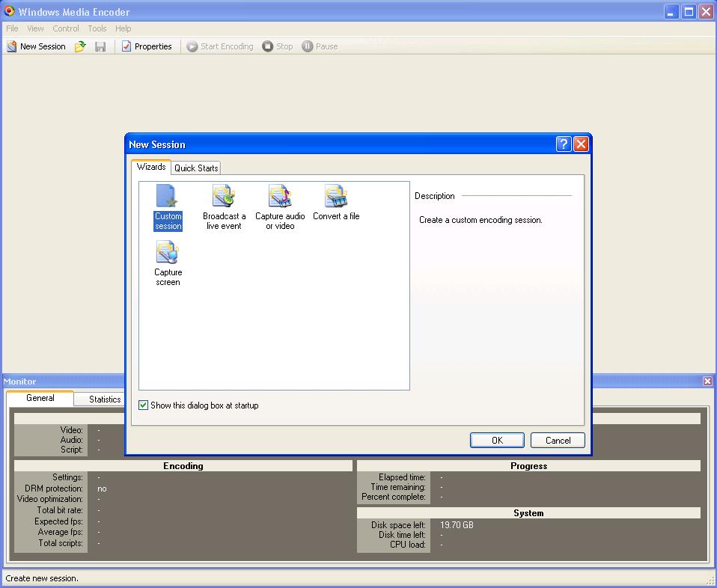Click the 'Progress' section header in Monitor
This screenshot has width=717, height=588.
click(528, 465)
